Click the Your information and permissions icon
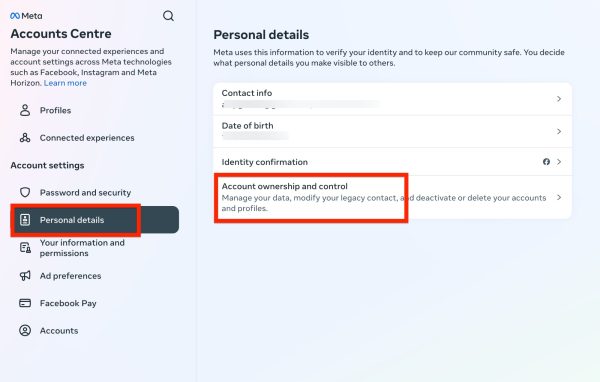Image resolution: width=600 pixels, height=382 pixels. (x=25, y=248)
